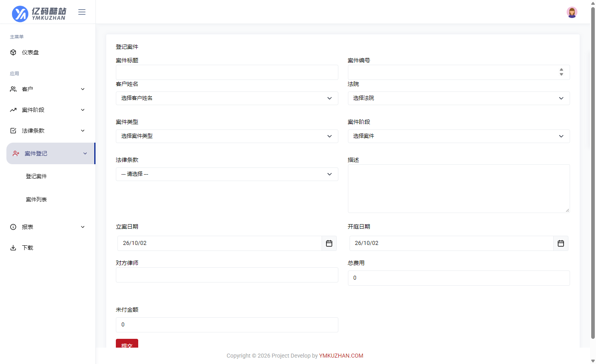The image size is (596, 364).
Task: Click the 总费用 input field
Action: coord(459,278)
